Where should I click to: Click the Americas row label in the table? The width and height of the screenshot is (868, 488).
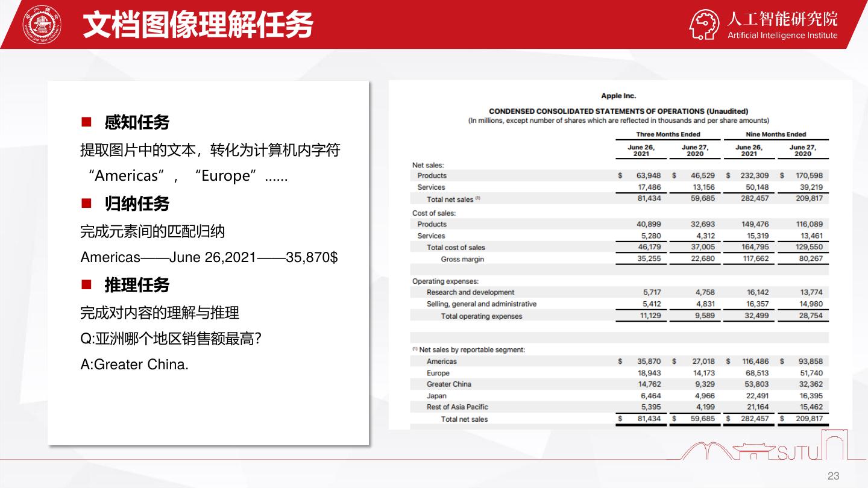coord(442,361)
